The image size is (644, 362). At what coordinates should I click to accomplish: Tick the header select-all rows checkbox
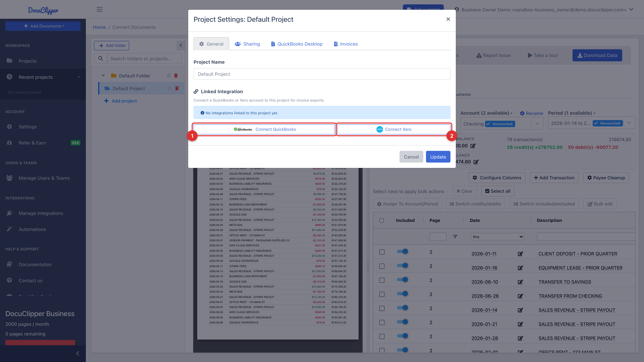coord(382,220)
